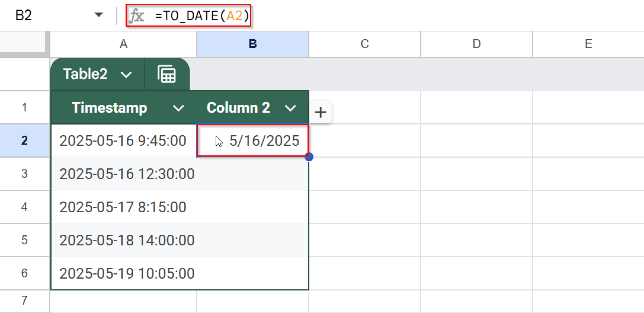Select column header D
This screenshot has height=313, width=644.
coord(476,44)
